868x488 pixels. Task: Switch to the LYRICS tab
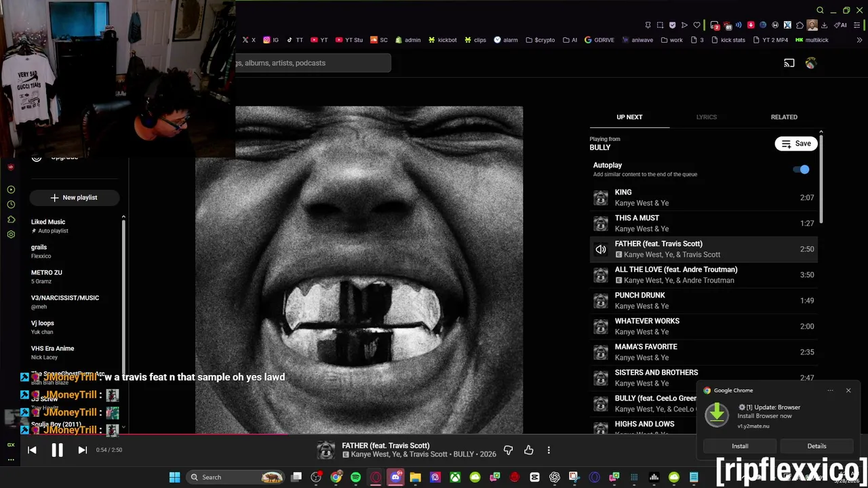coord(706,117)
